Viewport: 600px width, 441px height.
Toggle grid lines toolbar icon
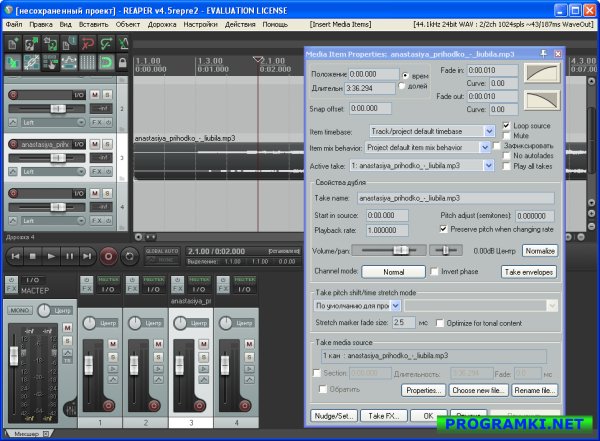coord(87,62)
